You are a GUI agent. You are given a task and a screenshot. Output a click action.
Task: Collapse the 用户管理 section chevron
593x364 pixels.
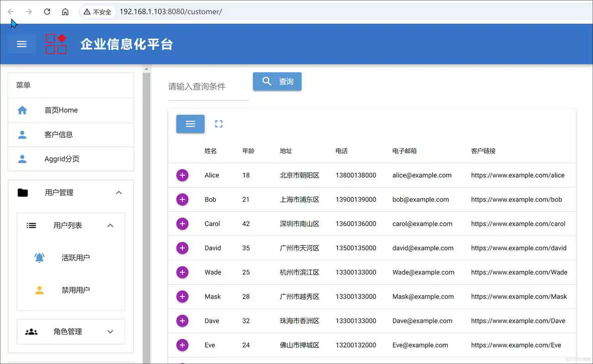point(119,192)
